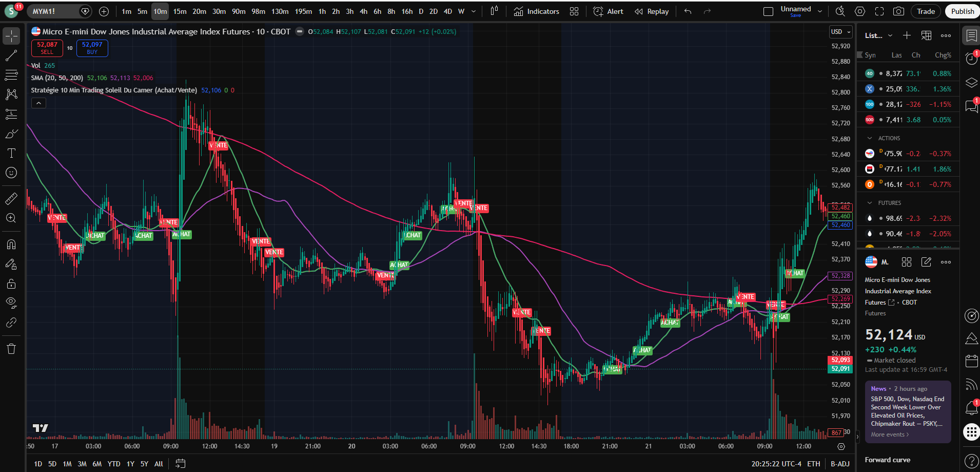Click the 52,097 BUY button
Image resolution: width=980 pixels, height=472 pixels.
(92, 48)
